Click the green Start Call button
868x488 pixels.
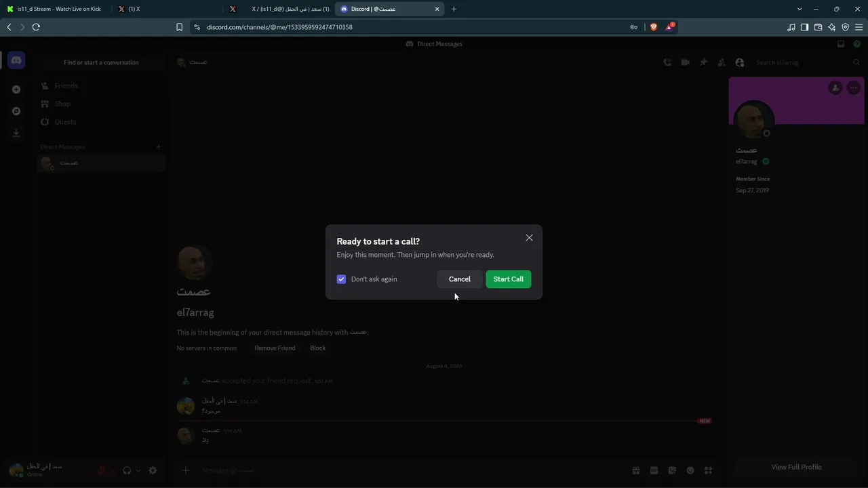(x=509, y=279)
